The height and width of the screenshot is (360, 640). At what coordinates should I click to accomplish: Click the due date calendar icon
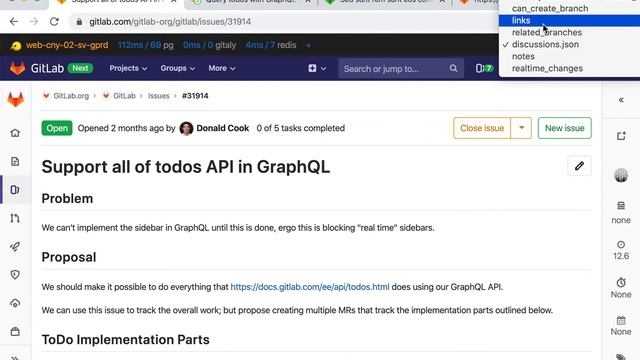pos(621,320)
